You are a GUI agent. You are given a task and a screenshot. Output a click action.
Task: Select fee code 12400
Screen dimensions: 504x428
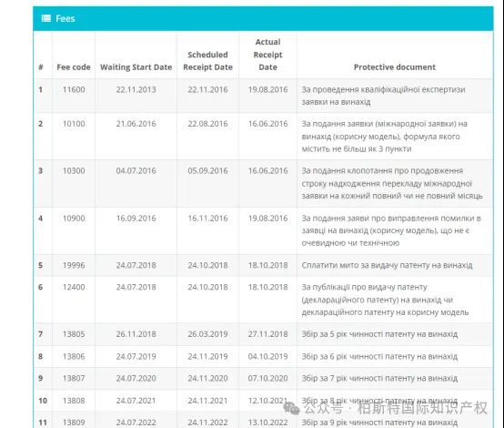click(74, 287)
